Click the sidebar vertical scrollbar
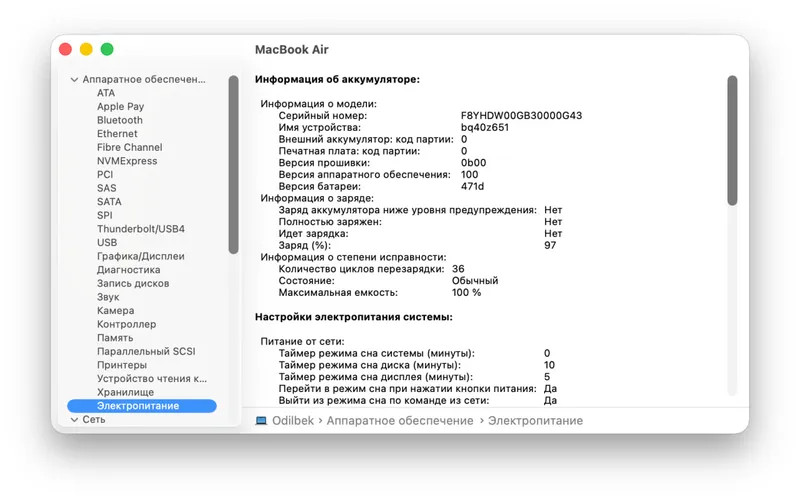800x501 pixels. 234,165
